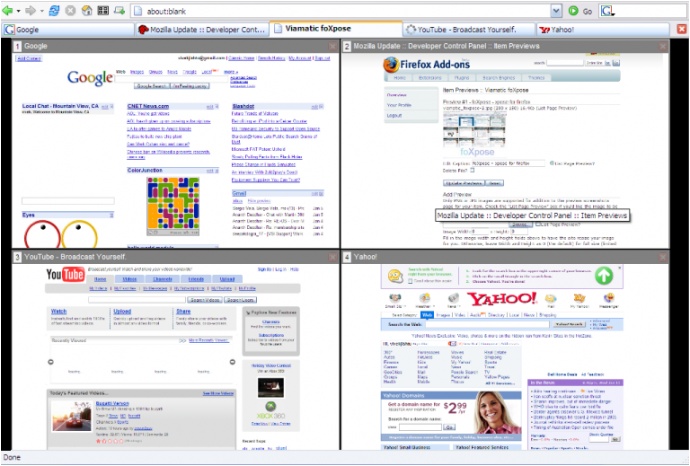The image size is (690, 466).
Task: Open the Back button history dropdown
Action: pos(18,11)
